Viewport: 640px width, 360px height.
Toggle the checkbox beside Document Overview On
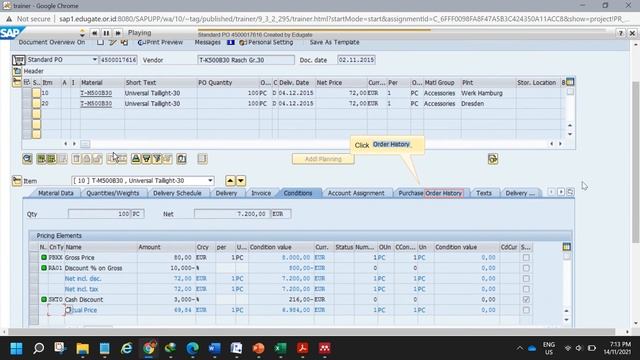point(100,42)
